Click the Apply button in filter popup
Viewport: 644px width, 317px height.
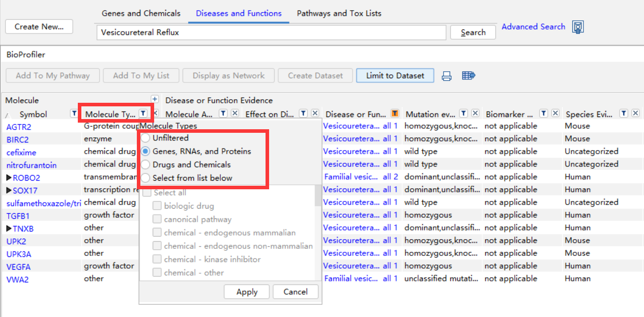(x=247, y=292)
